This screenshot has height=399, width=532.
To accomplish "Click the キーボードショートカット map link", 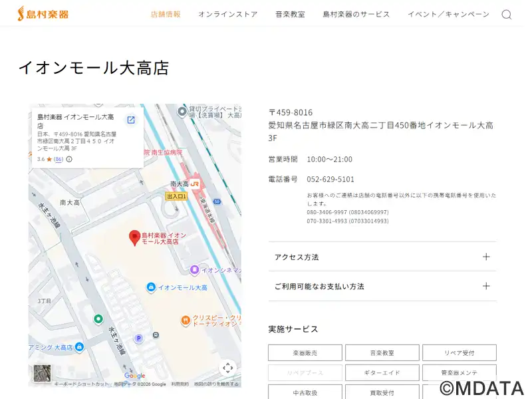I will [81, 384].
